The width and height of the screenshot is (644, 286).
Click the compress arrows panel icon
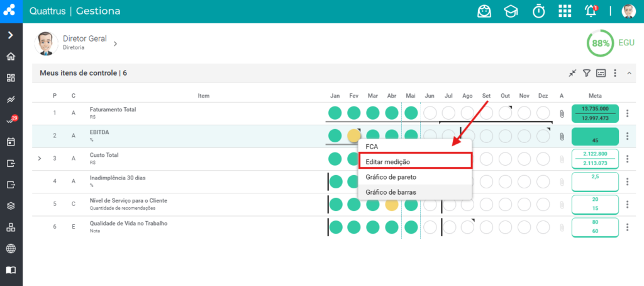pos(572,73)
